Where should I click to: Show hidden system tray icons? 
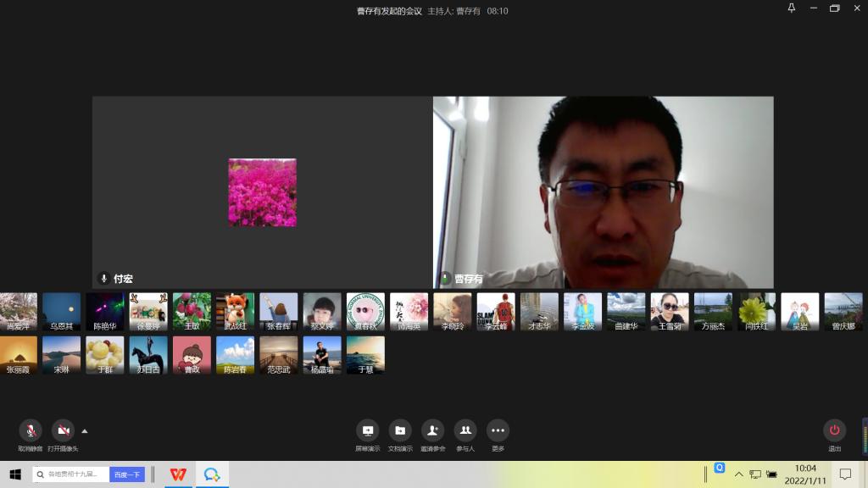click(738, 474)
